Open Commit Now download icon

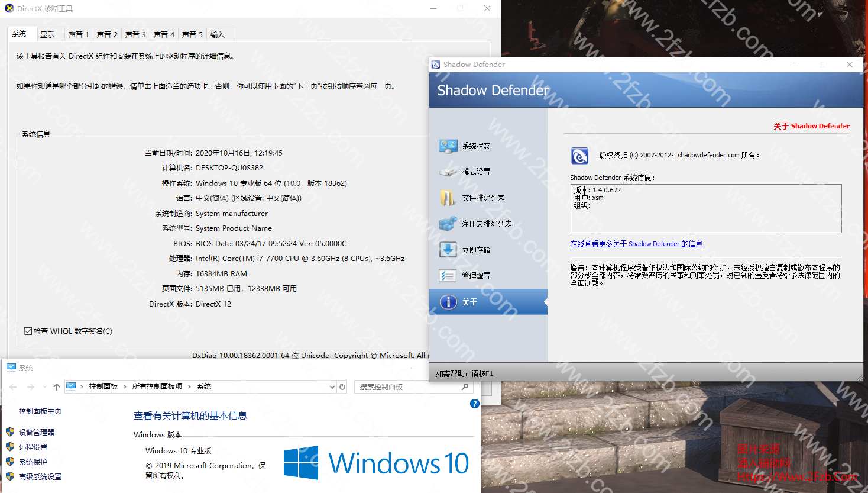[448, 250]
